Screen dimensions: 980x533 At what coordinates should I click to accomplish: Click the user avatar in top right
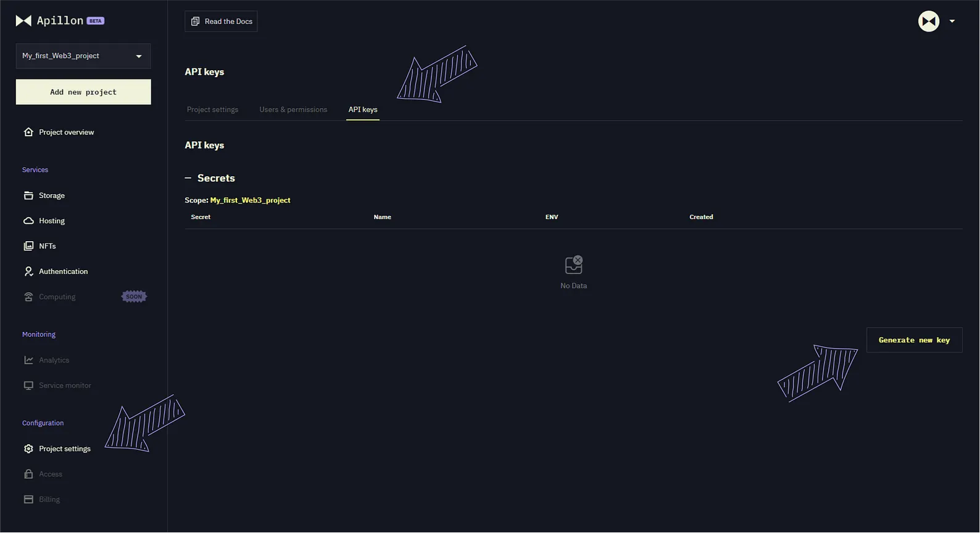tap(928, 22)
